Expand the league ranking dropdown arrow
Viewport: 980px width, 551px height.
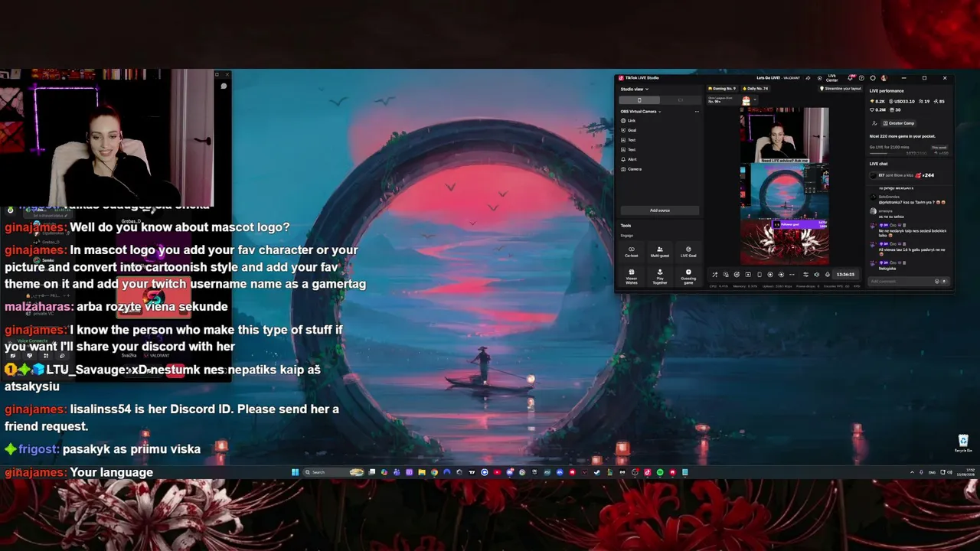(x=755, y=99)
